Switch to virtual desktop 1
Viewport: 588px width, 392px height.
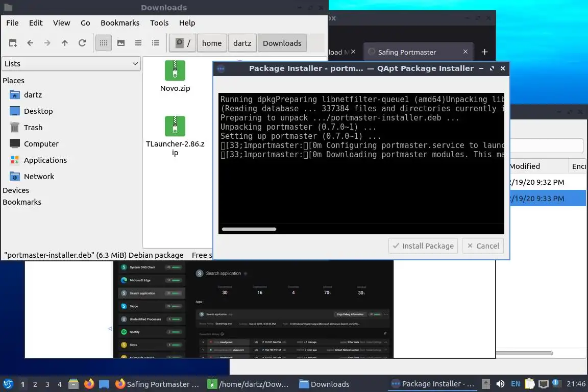click(x=22, y=384)
